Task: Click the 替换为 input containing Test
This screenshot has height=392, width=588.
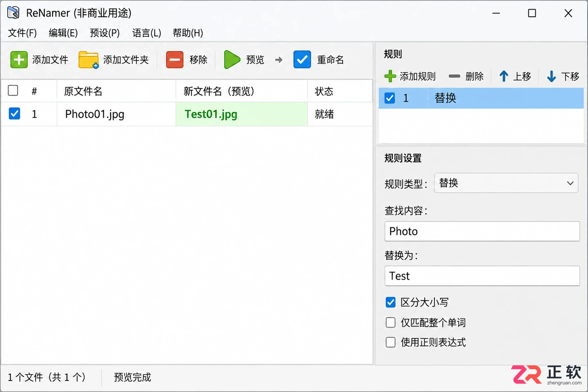Action: pyautogui.click(x=482, y=276)
